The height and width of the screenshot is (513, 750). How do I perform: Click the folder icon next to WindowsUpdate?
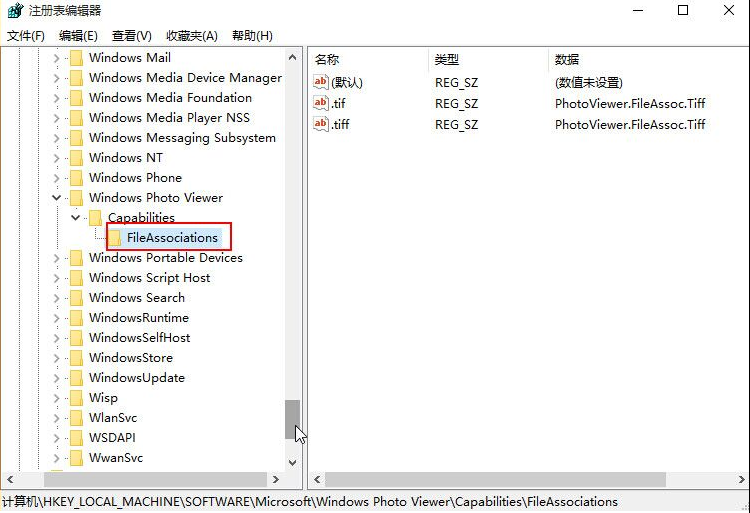pyautogui.click(x=75, y=378)
